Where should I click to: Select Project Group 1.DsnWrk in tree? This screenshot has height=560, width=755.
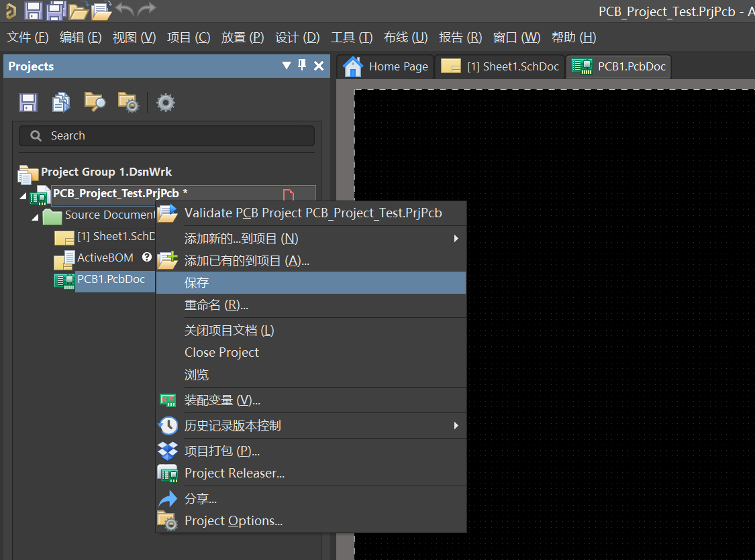pos(106,172)
